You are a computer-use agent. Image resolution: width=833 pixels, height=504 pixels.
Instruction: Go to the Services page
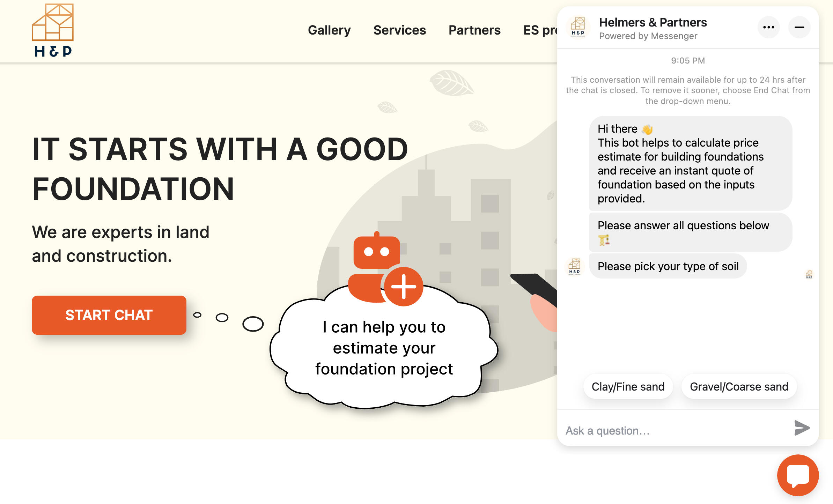pyautogui.click(x=399, y=30)
